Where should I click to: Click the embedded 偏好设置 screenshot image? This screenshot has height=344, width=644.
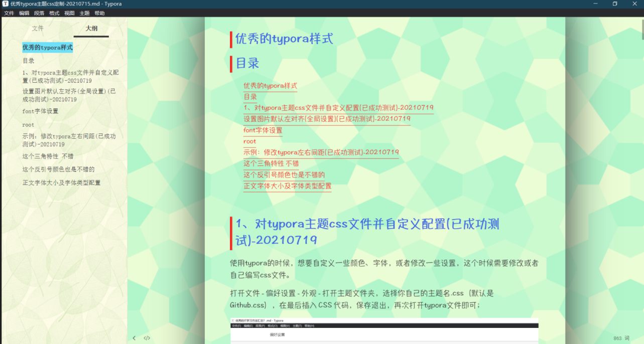point(384,330)
